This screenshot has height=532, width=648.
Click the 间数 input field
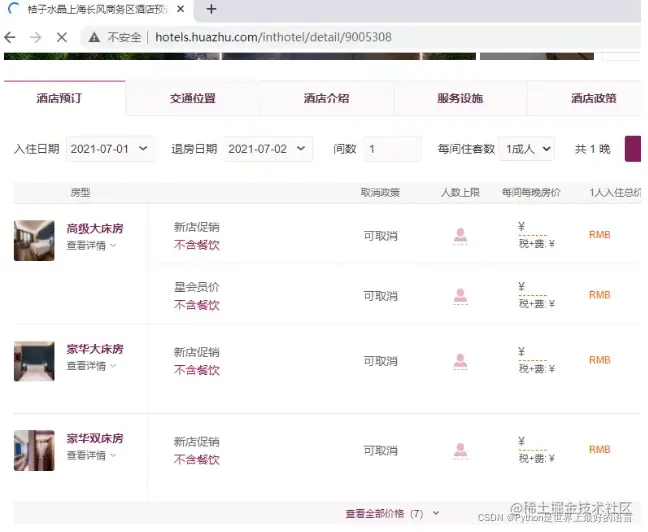[392, 149]
